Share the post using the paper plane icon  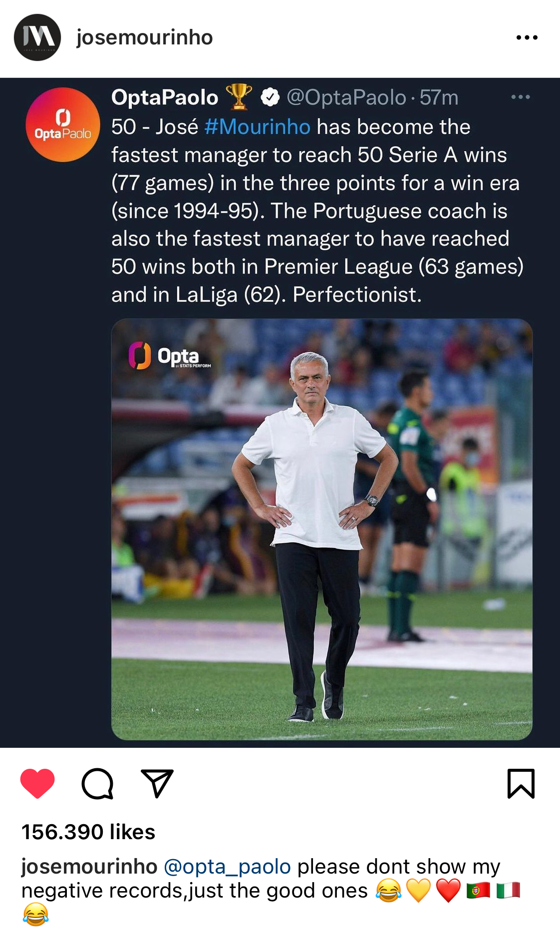158,782
